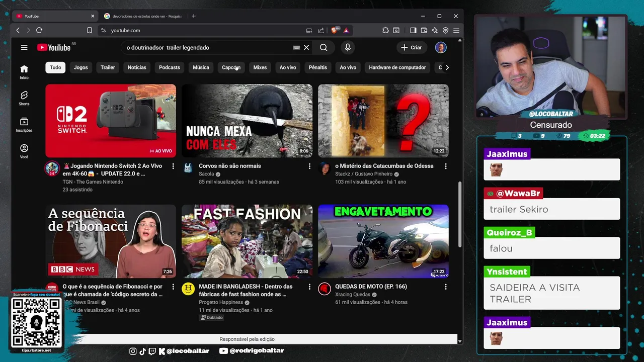Open TGN Games Nintendo channel avatar

click(x=52, y=168)
